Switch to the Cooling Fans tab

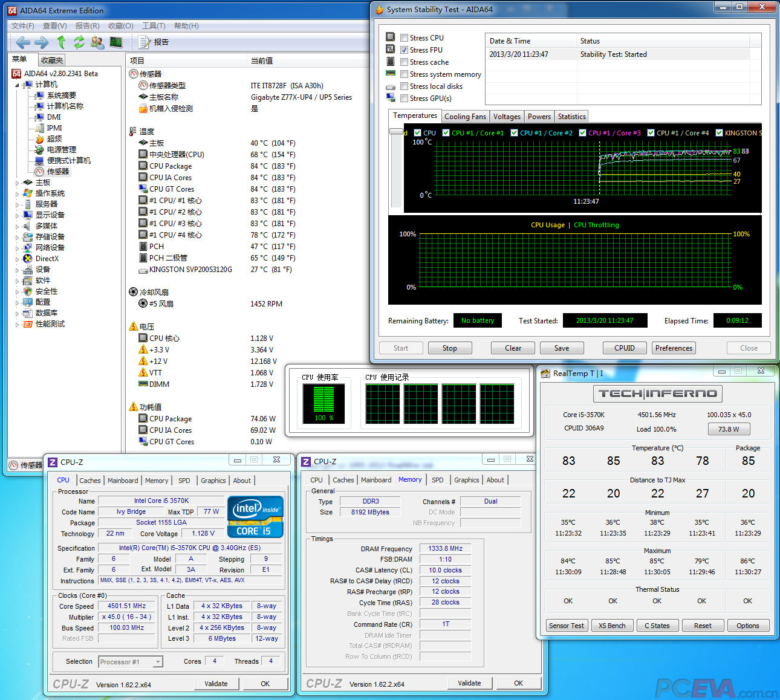coord(465,117)
